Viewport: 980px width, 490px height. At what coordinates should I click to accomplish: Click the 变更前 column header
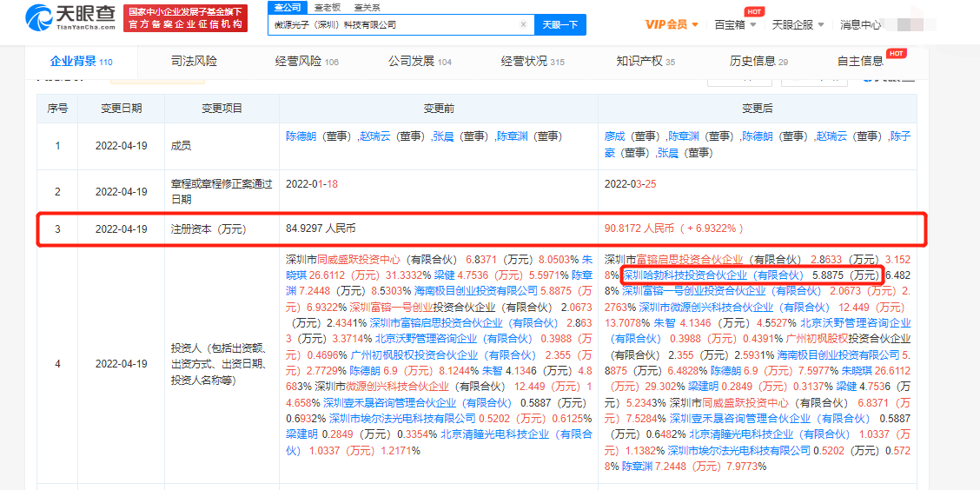[x=438, y=108]
